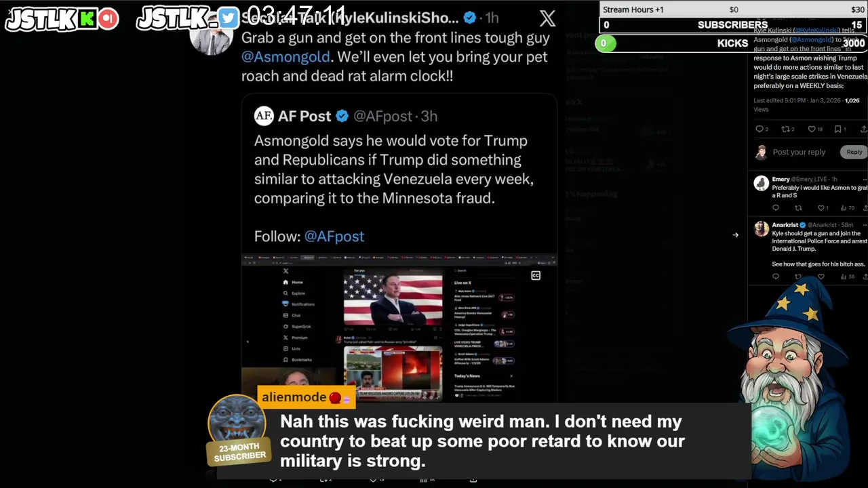Open the embedded video thumbnail
The height and width of the screenshot is (488, 868).
(x=399, y=327)
